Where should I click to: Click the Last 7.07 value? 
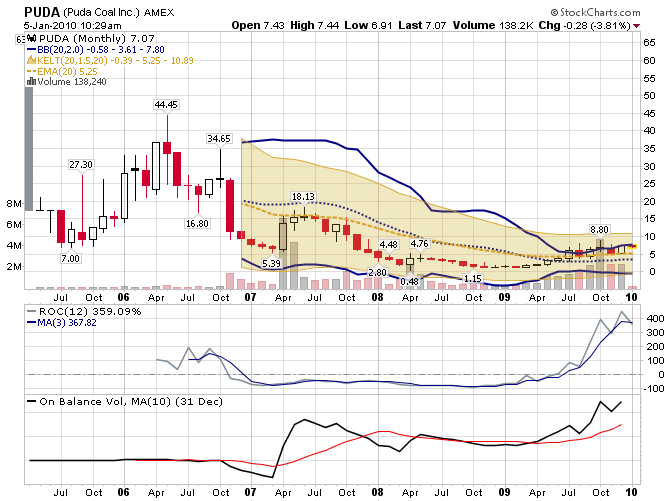tap(422, 26)
